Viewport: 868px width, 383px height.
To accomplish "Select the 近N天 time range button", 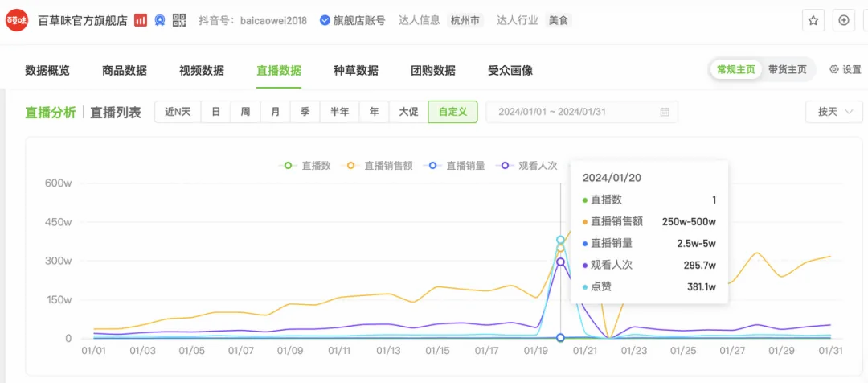I will [178, 112].
